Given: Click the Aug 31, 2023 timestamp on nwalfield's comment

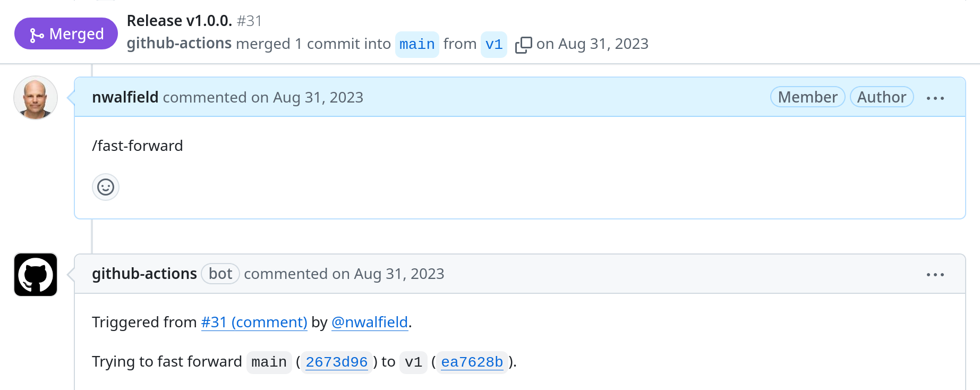Looking at the screenshot, I should click(x=318, y=97).
